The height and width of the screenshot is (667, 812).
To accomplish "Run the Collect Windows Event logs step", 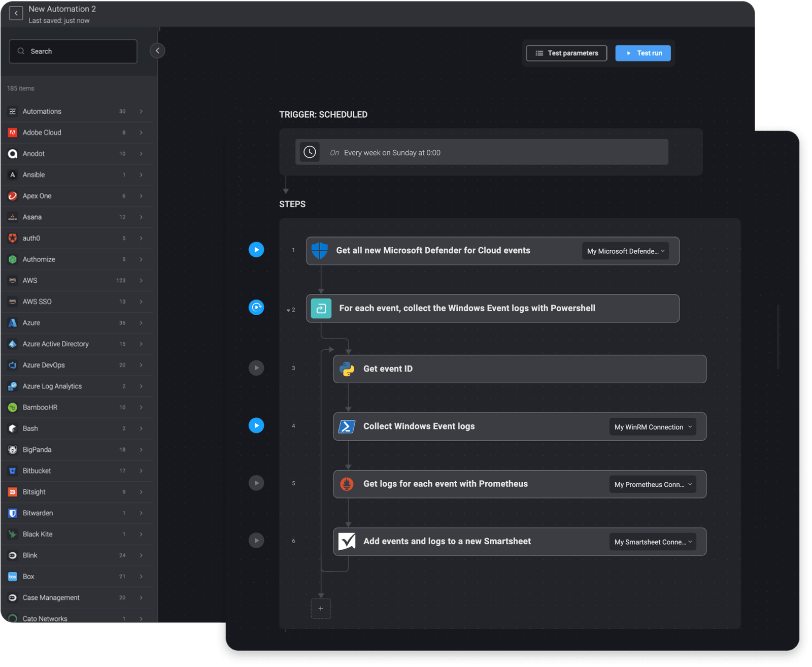I will point(256,425).
